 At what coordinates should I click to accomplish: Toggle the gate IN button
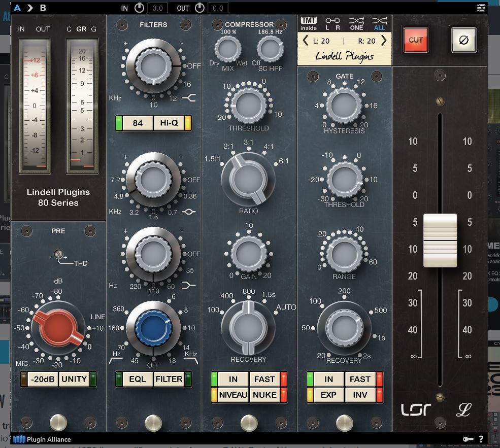[329, 379]
